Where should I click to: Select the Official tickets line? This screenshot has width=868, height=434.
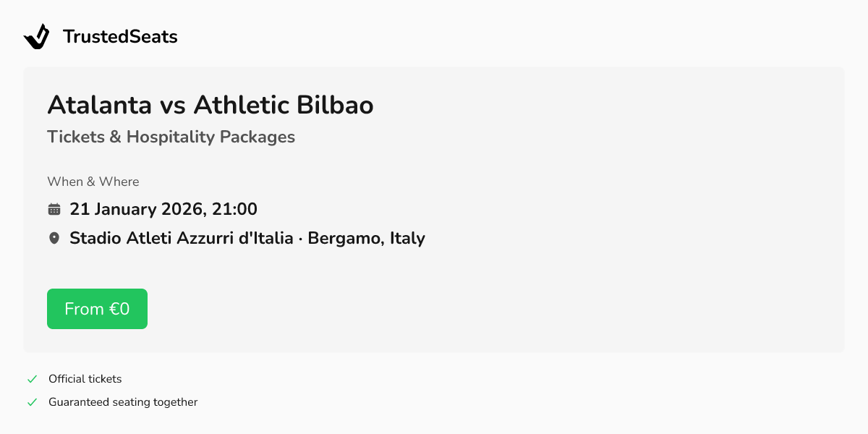(x=85, y=378)
